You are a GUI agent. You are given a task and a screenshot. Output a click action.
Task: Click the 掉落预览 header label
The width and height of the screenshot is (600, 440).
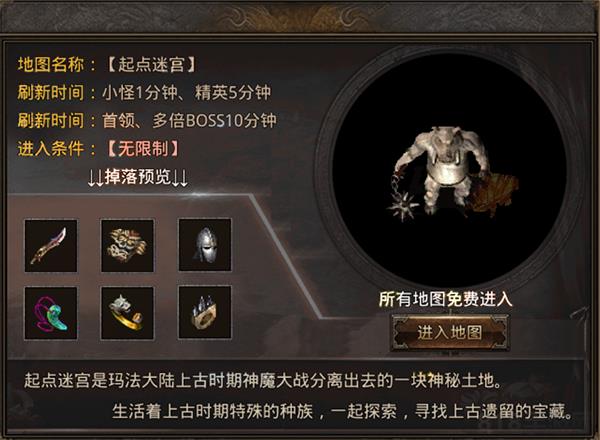pyautogui.click(x=138, y=177)
